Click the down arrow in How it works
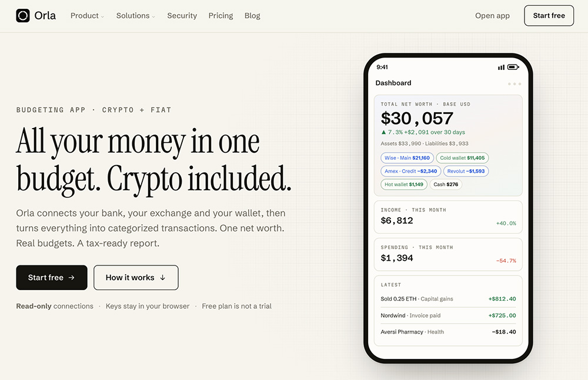Screen dimensions: 588x380 [x=162, y=278]
